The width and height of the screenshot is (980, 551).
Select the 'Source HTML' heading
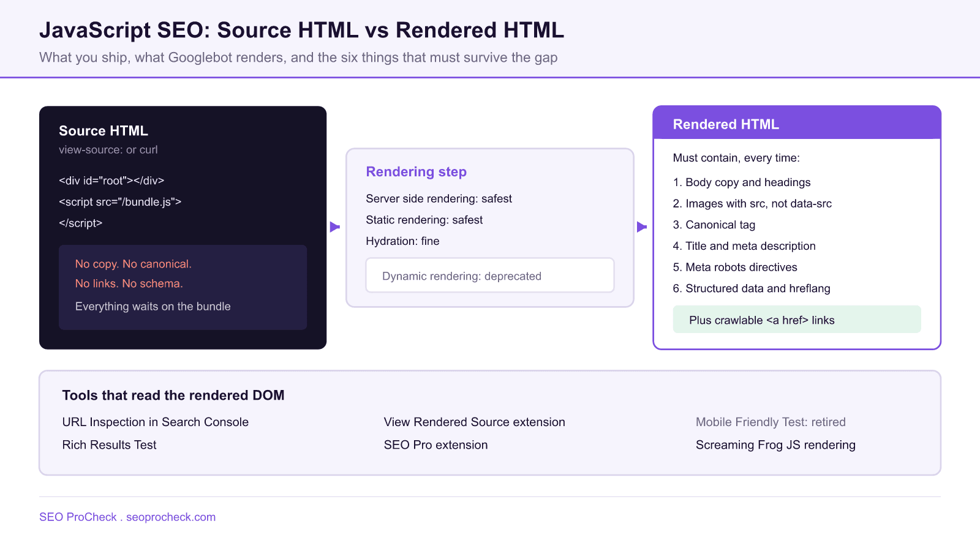point(104,131)
